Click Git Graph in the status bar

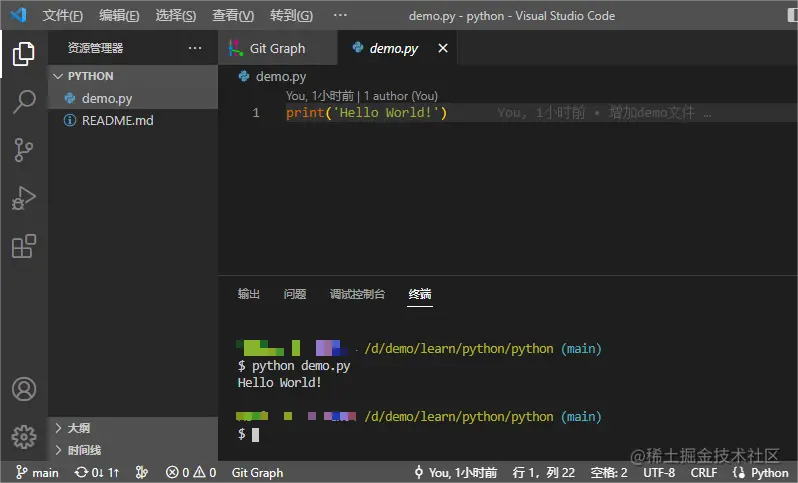[257, 473]
